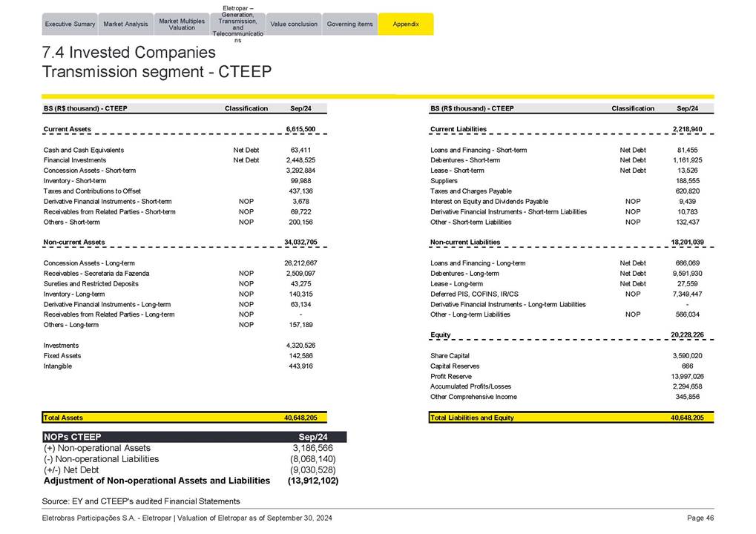756x534 pixels.
Task: Select Non-operational Liabilities value (8,068,140)
Action: coord(312,459)
